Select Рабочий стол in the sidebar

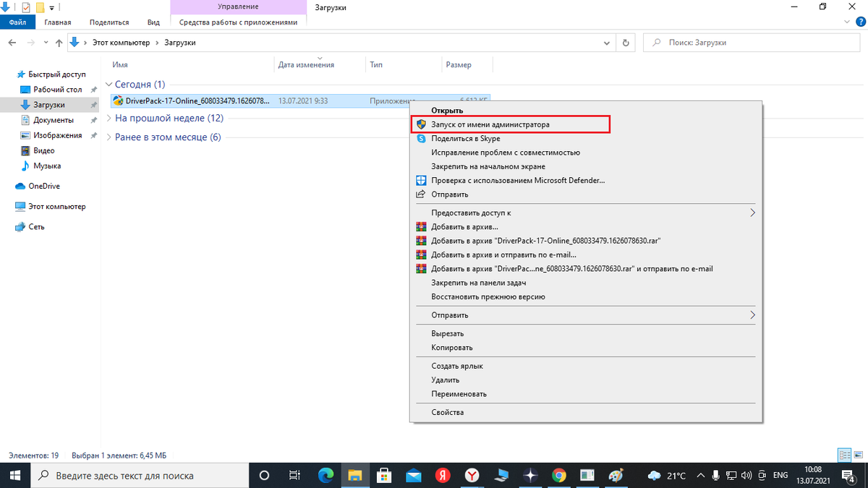coord(57,90)
